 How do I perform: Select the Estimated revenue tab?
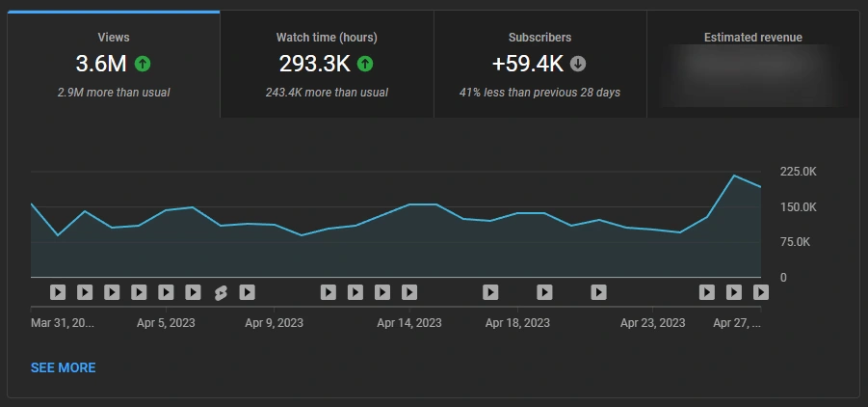[752, 64]
